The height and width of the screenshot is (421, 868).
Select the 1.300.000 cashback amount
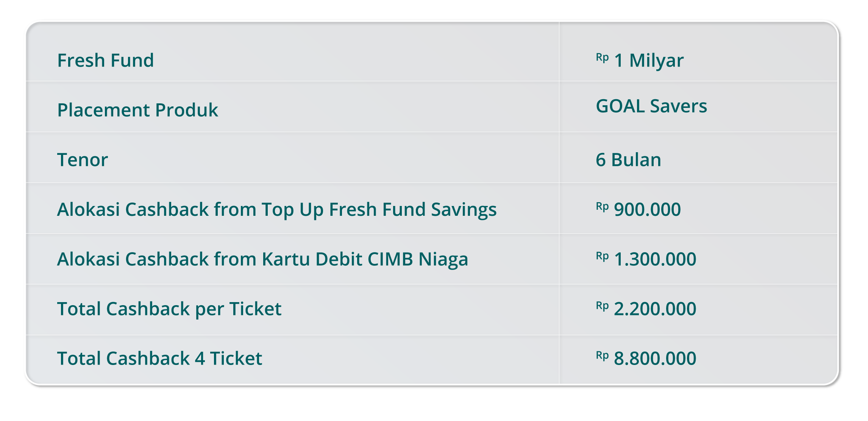click(655, 259)
